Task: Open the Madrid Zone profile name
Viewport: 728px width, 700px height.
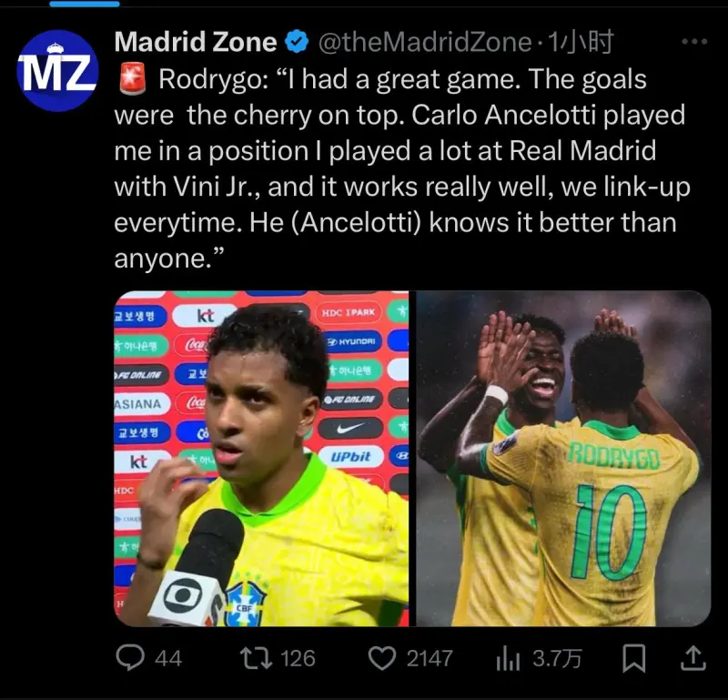Action: point(196,42)
